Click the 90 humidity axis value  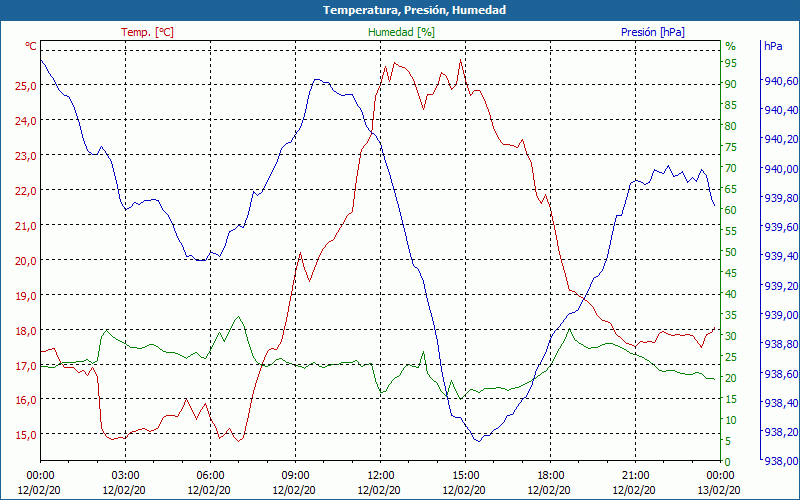pyautogui.click(x=731, y=84)
